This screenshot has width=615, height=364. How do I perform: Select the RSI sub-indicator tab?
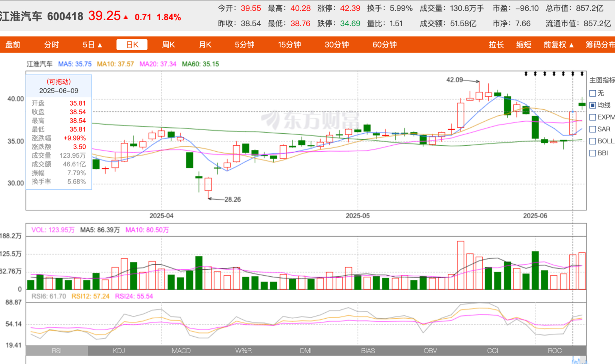click(x=57, y=351)
